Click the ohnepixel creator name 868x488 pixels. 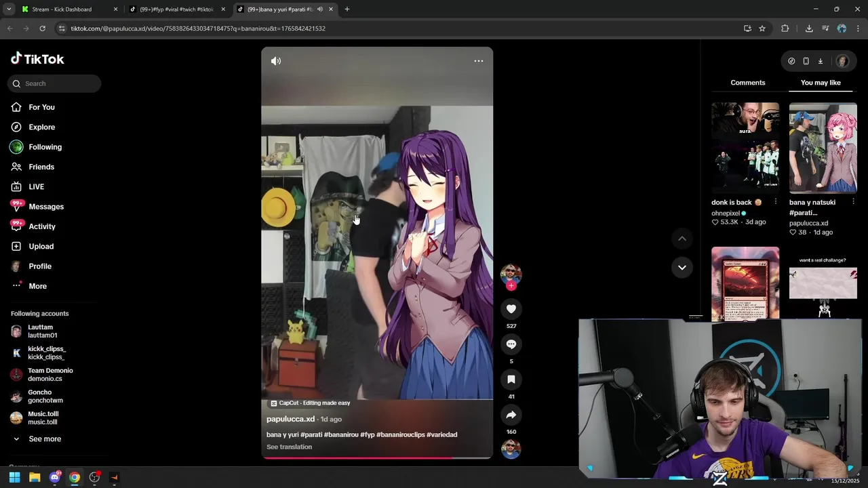pyautogui.click(x=726, y=213)
